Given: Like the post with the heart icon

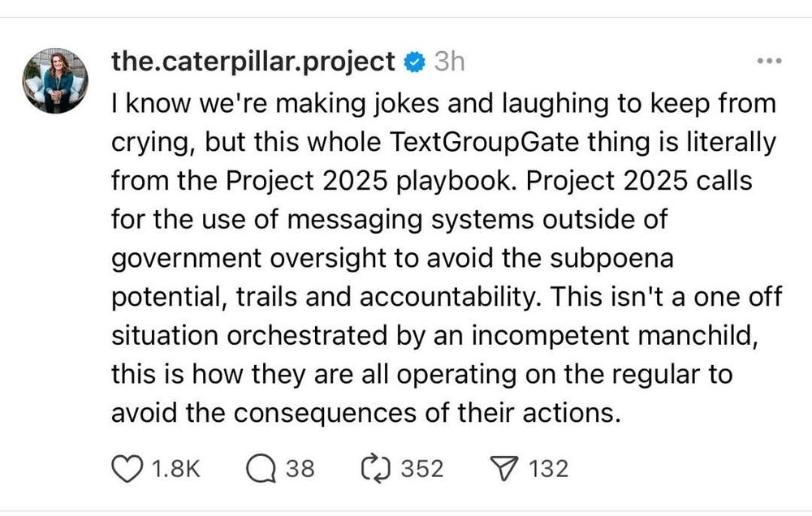Looking at the screenshot, I should tap(127, 469).
